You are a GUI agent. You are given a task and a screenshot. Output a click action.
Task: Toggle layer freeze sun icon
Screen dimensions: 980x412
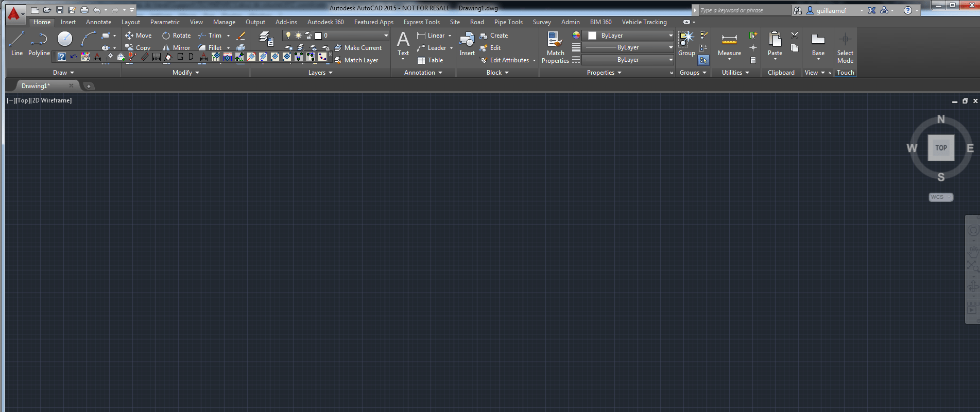pos(298,36)
